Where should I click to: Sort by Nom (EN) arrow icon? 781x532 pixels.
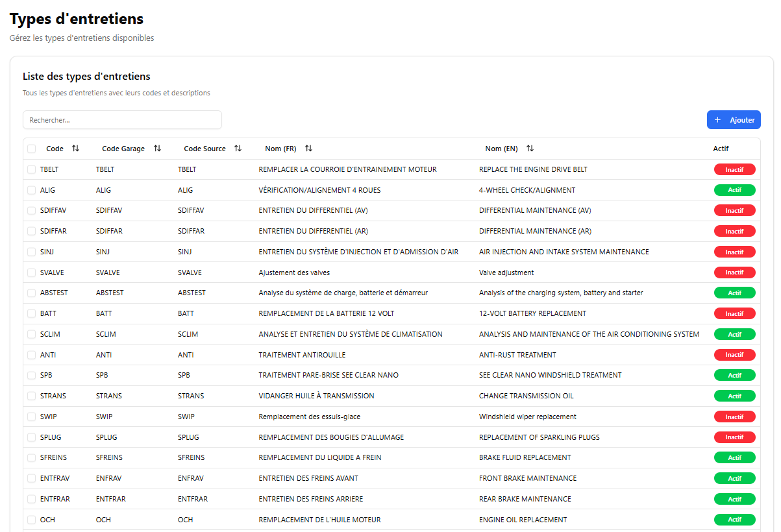530,149
